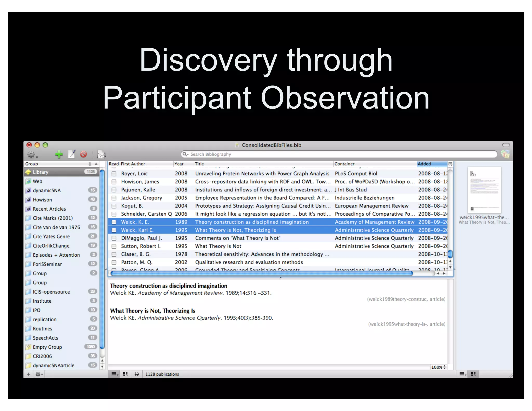Click scroll down arrow of publication table
The image size is (532, 411).
(x=450, y=267)
